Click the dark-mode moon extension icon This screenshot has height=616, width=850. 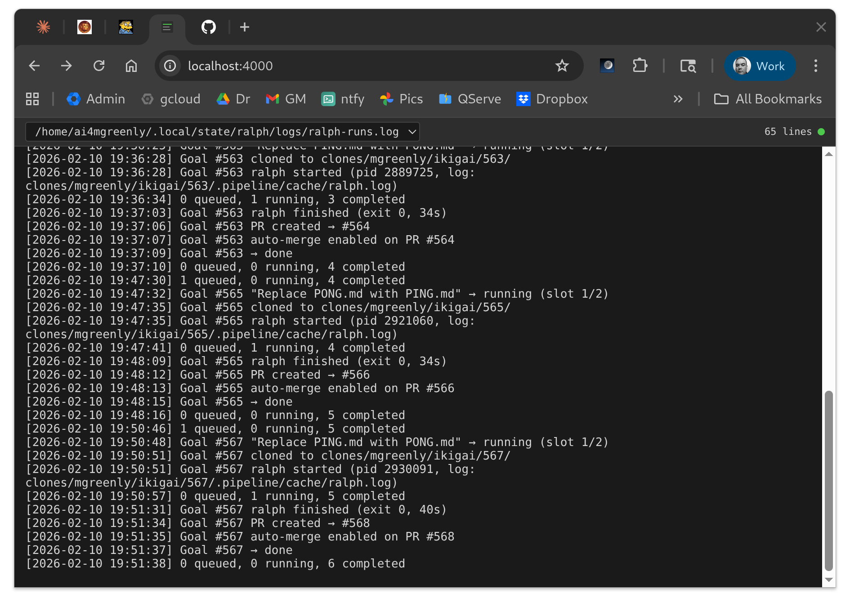(x=607, y=66)
